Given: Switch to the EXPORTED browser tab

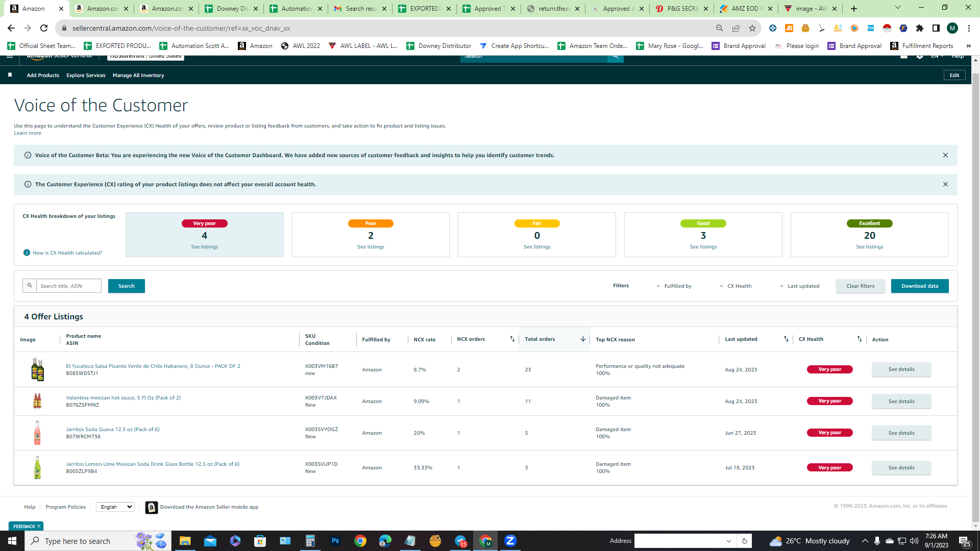Looking at the screenshot, I should tap(424, 9).
